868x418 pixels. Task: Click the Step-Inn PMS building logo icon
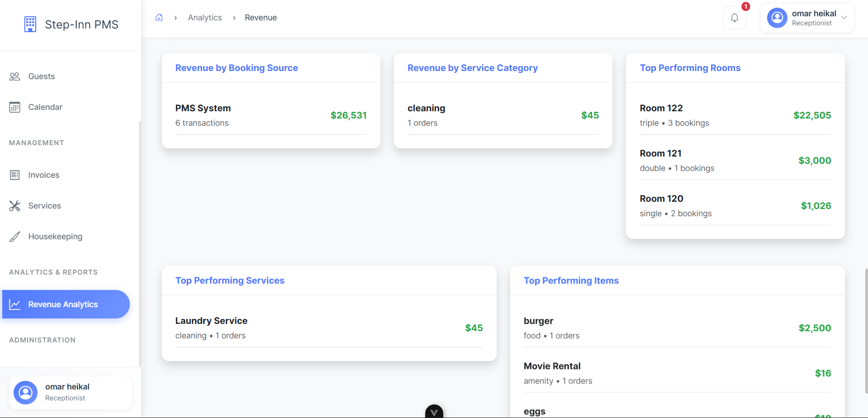click(30, 24)
